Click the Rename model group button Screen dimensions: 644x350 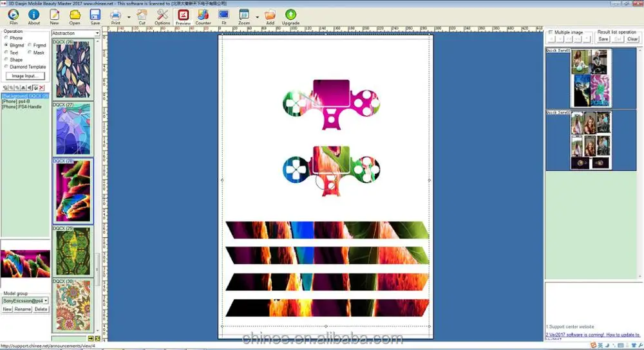23,309
